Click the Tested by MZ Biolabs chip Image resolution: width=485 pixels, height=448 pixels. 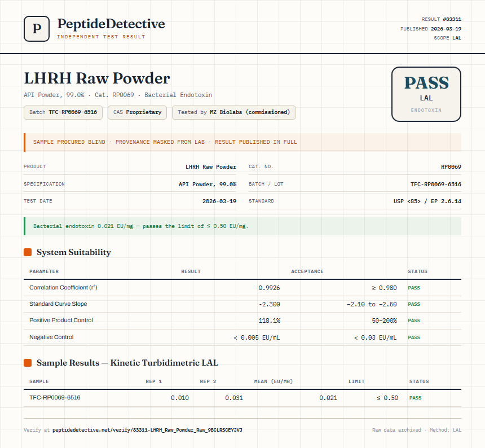[x=234, y=112]
